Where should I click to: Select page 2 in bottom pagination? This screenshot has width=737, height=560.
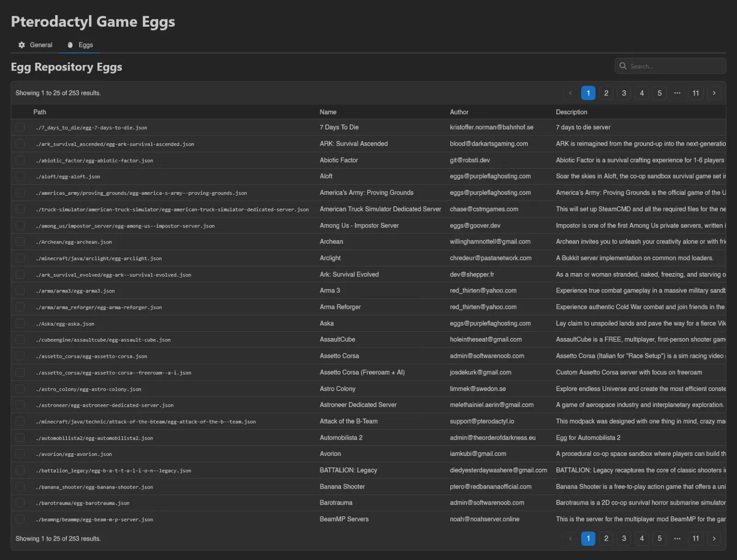pos(606,538)
